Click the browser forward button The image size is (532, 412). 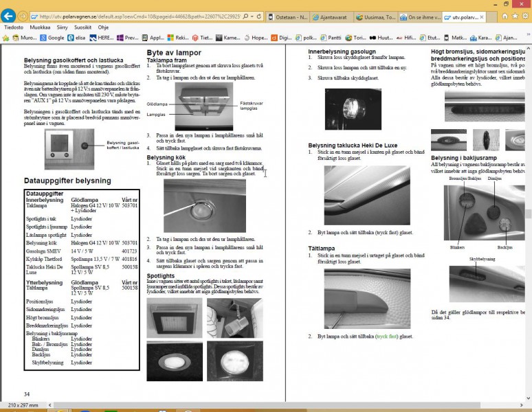(x=23, y=16)
